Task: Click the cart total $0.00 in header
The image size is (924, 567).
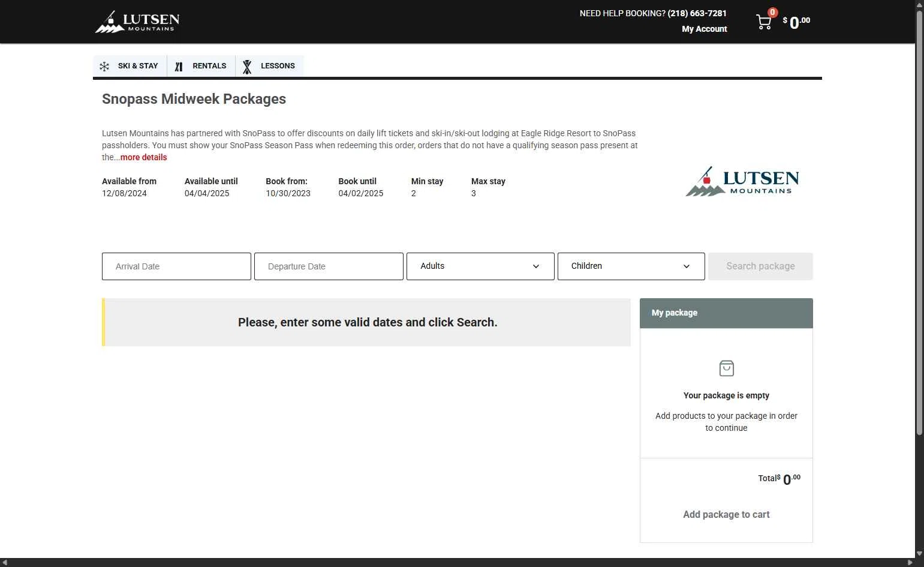Action: [x=796, y=22]
